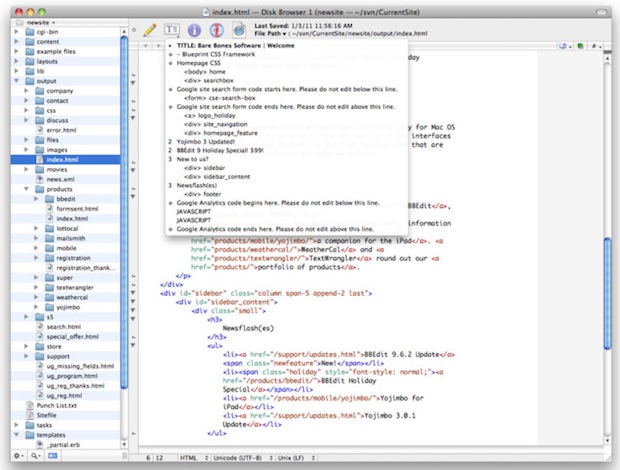This screenshot has width=620, height=470.
Task: Open the Unix (LF) line endings popup
Action: click(296, 458)
